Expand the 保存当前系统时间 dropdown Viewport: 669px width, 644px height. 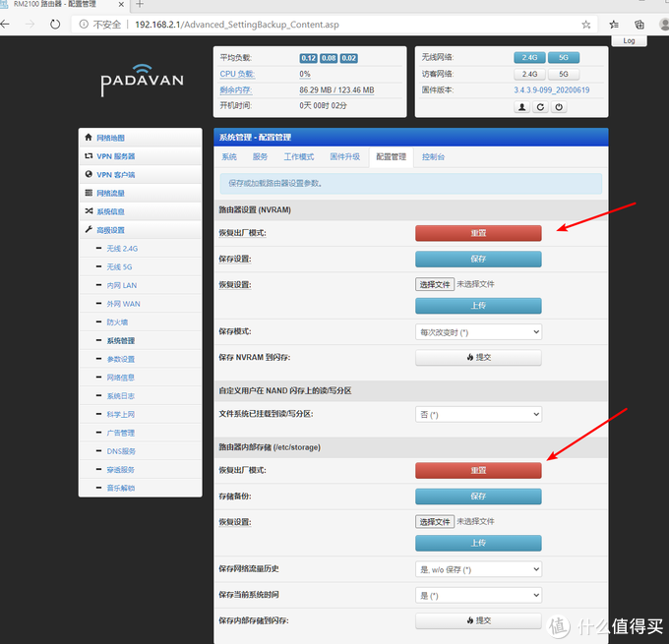(x=478, y=595)
